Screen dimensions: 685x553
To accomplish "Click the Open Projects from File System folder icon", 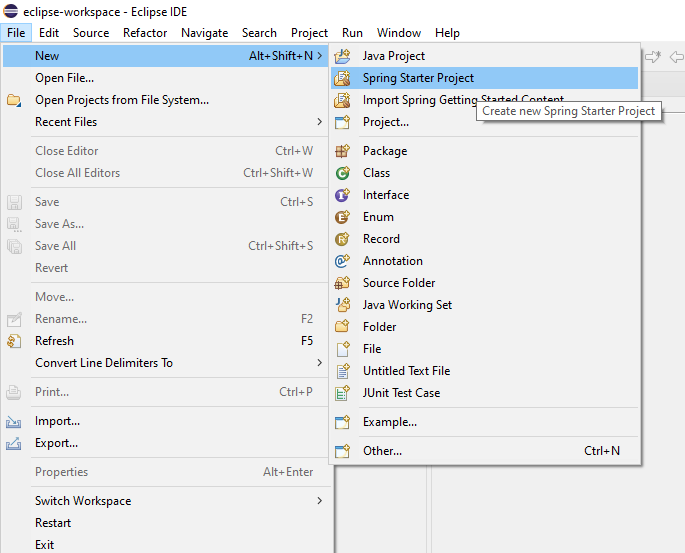I will pos(14,100).
